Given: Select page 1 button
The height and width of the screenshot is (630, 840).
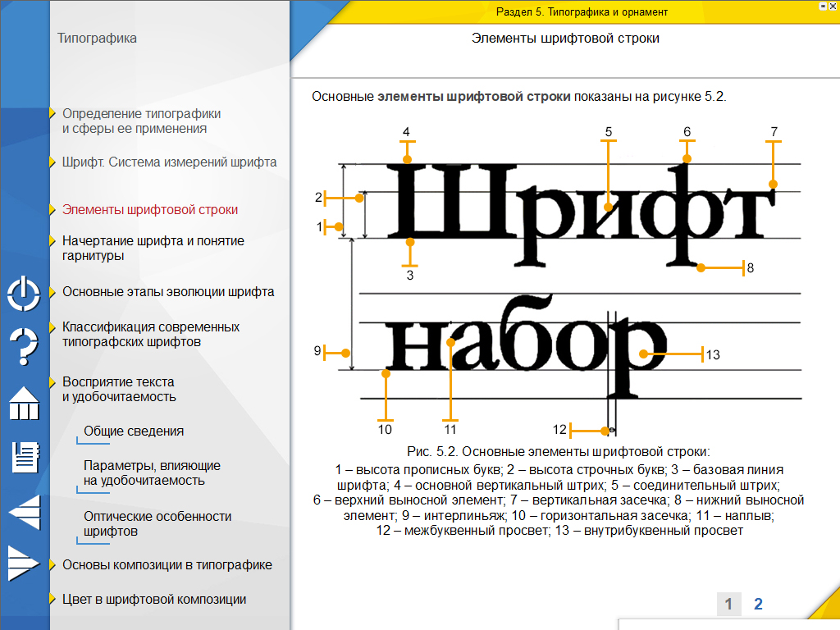Looking at the screenshot, I should coord(728,605).
